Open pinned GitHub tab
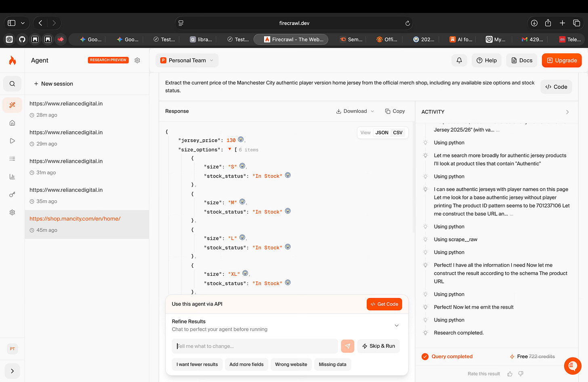Image resolution: width=588 pixels, height=382 pixels. coord(22,39)
